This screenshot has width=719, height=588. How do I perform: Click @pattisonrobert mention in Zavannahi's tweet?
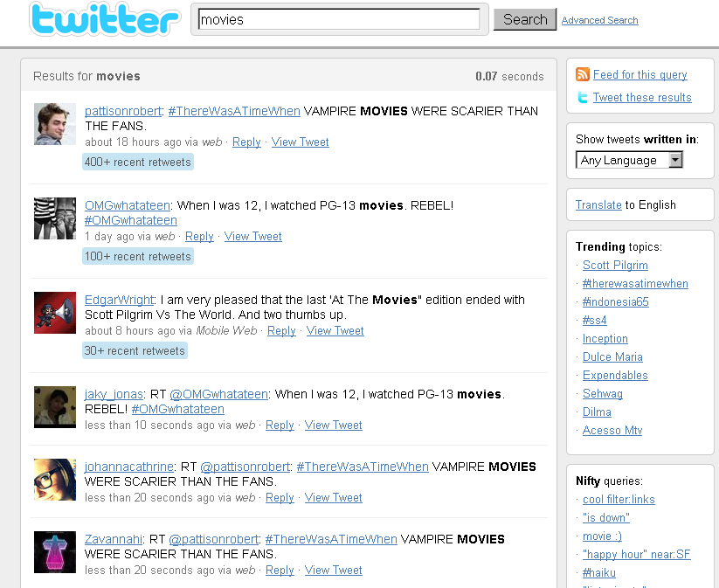tap(214, 539)
